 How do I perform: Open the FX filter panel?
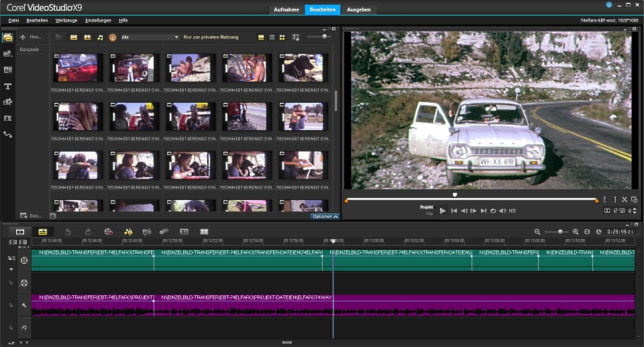(8, 118)
